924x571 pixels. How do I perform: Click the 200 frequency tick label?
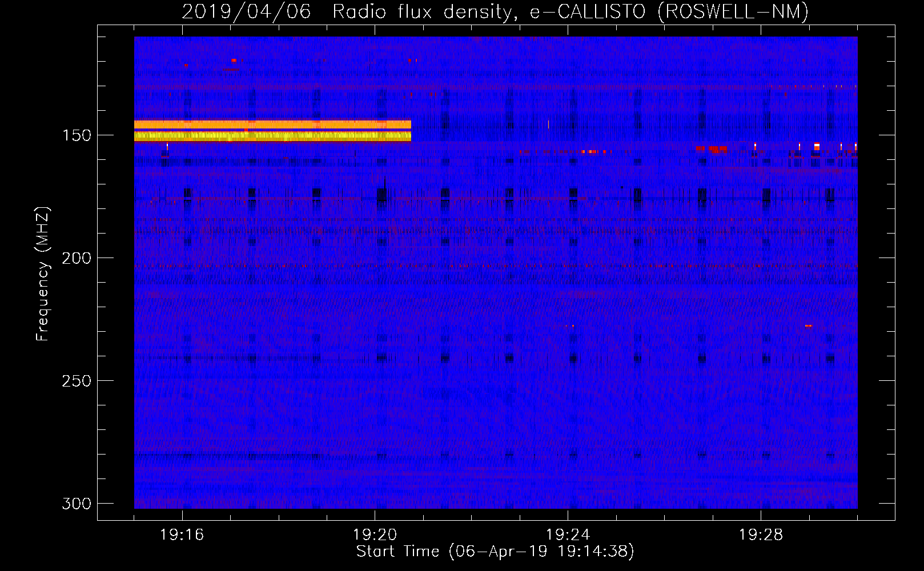(77, 258)
